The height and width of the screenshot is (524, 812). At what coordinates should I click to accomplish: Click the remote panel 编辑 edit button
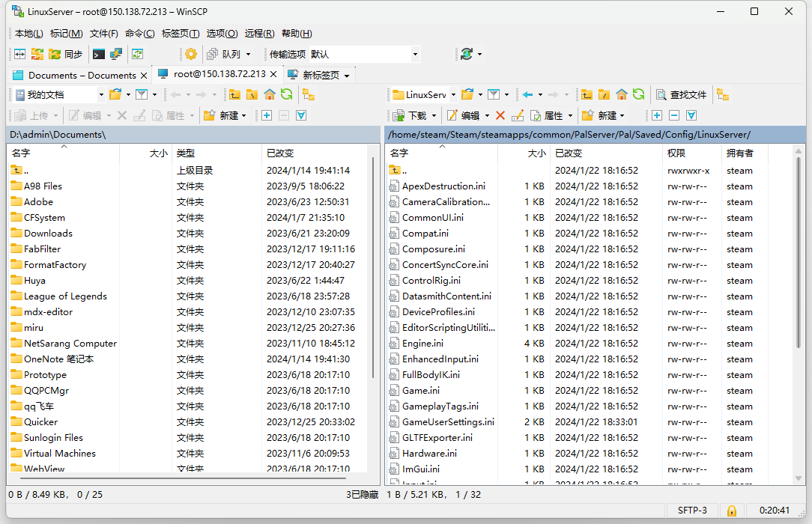click(x=464, y=116)
